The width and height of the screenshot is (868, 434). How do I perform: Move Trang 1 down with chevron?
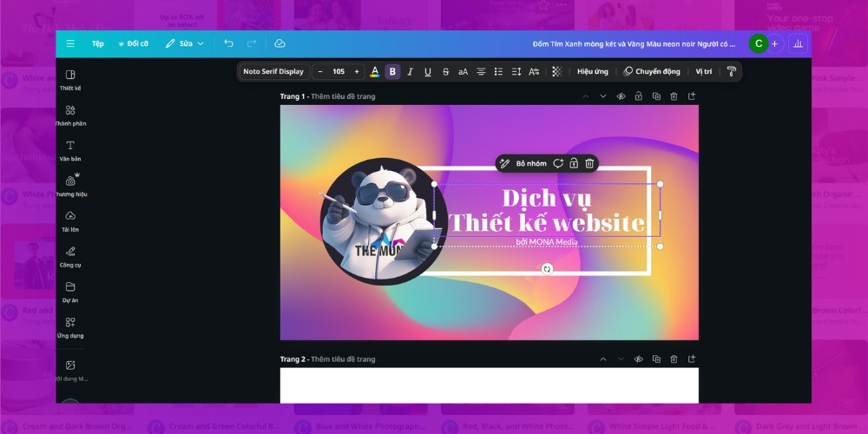tap(603, 96)
